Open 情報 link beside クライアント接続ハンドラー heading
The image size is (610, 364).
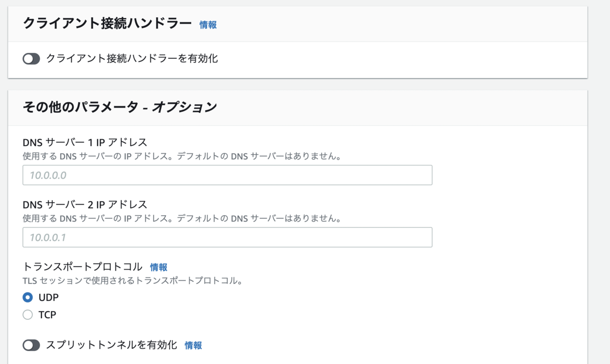(208, 24)
